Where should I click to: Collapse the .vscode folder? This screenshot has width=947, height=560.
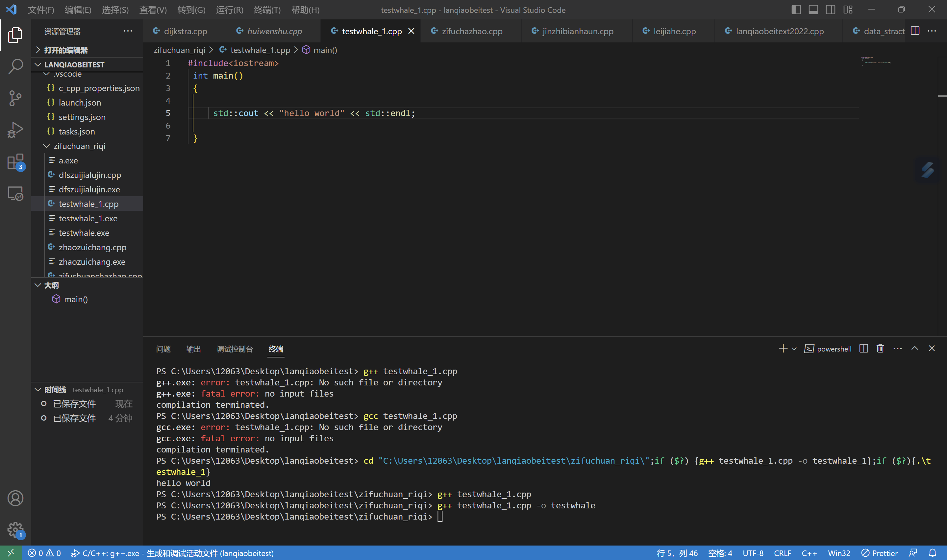point(87,74)
